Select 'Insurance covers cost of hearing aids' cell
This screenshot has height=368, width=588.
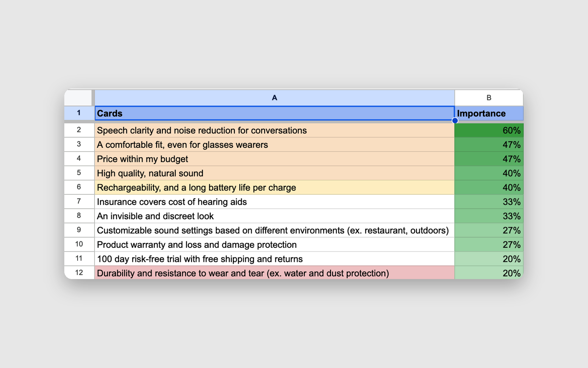pyautogui.click(x=275, y=202)
